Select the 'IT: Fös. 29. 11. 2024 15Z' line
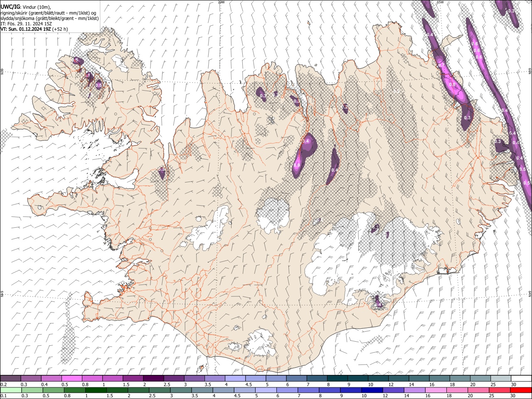This screenshot has height=399, width=532. click(26, 24)
